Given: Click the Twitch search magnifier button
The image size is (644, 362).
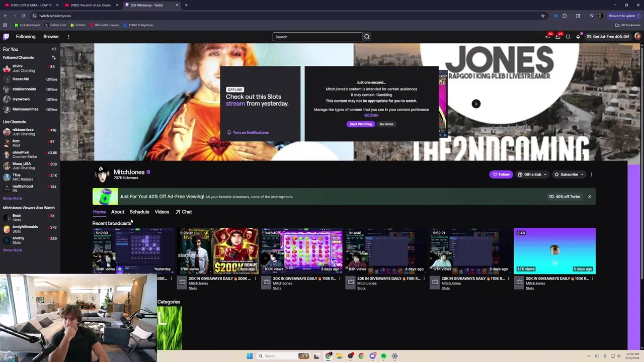Looking at the screenshot, I should 367,37.
